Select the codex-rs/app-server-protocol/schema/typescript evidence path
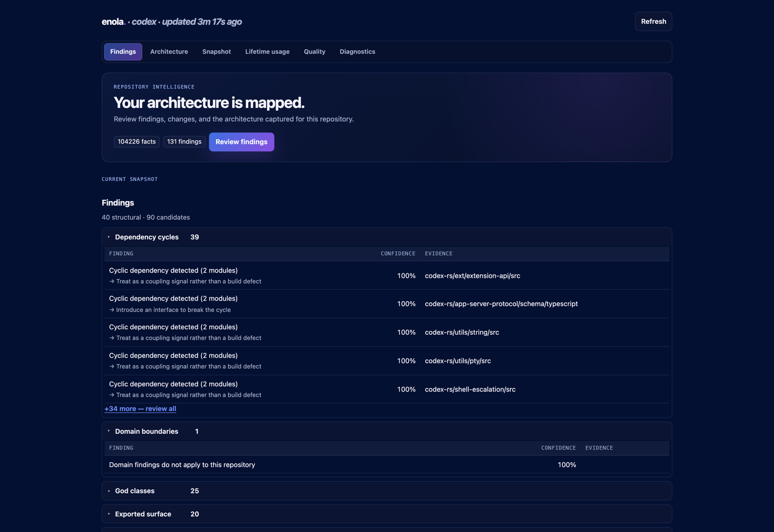This screenshot has height=532, width=774. (501, 304)
